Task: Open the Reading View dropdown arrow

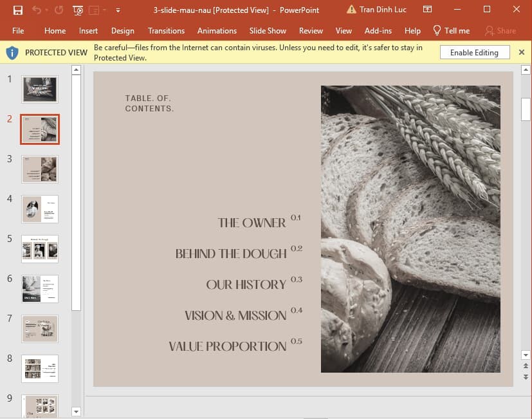Action: coord(104,10)
